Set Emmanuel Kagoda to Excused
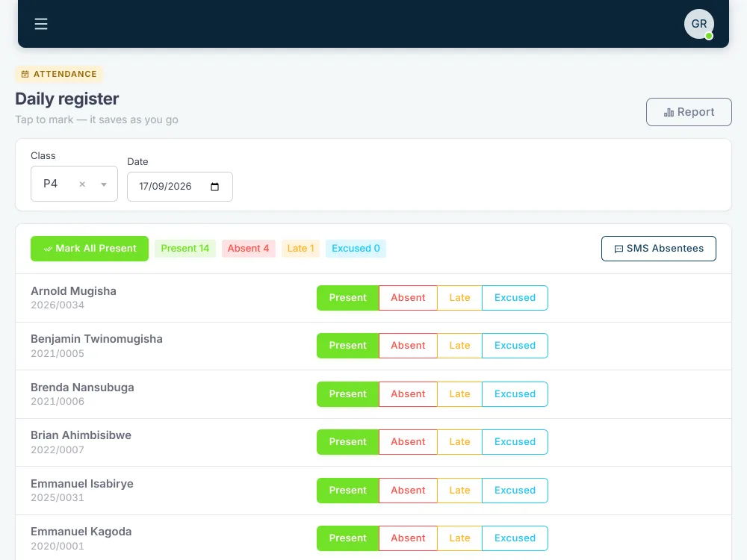 tap(515, 538)
